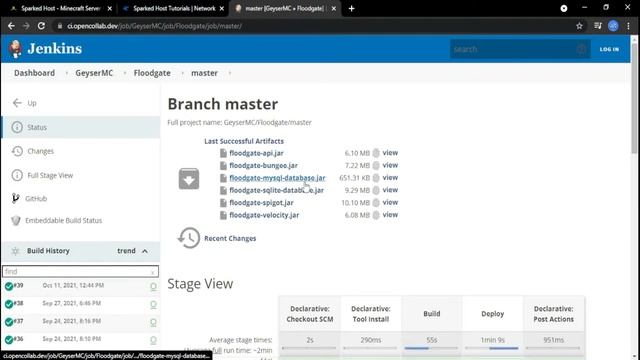Open a new browser tab
The image size is (640, 360).
coord(351,8)
